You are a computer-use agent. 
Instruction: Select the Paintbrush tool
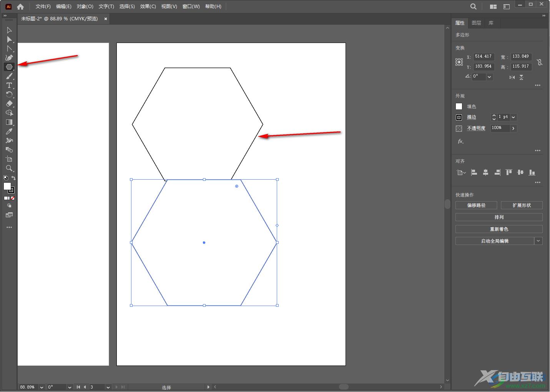[x=9, y=76]
